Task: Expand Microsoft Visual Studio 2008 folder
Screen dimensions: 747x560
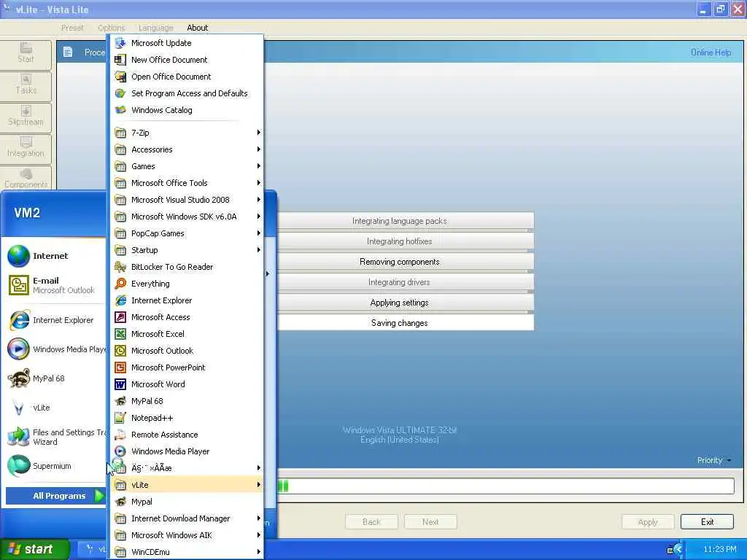Action: click(186, 200)
